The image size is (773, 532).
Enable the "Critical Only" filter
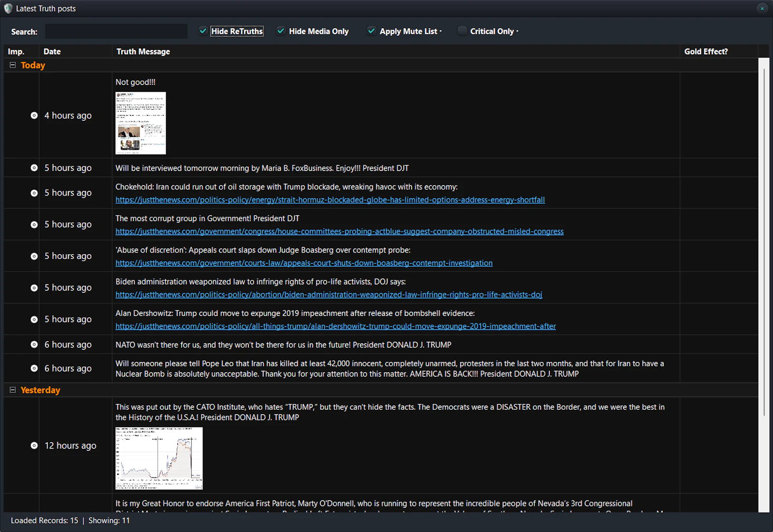[462, 30]
